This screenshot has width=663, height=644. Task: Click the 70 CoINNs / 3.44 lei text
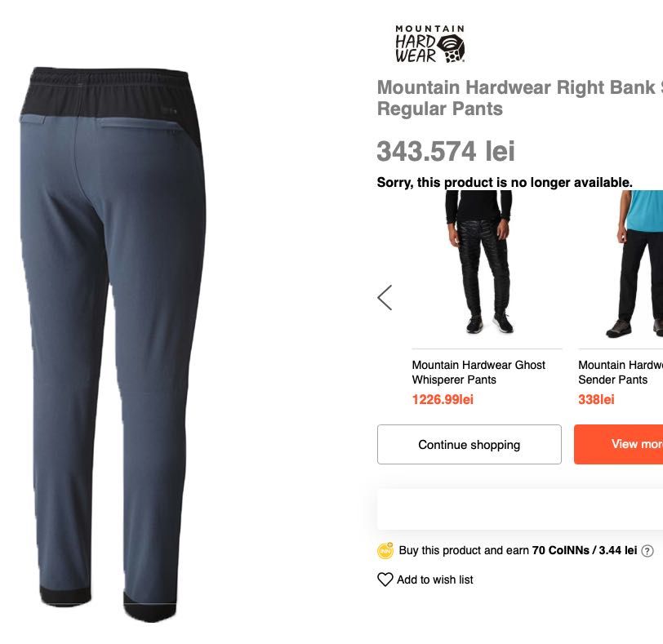click(585, 550)
